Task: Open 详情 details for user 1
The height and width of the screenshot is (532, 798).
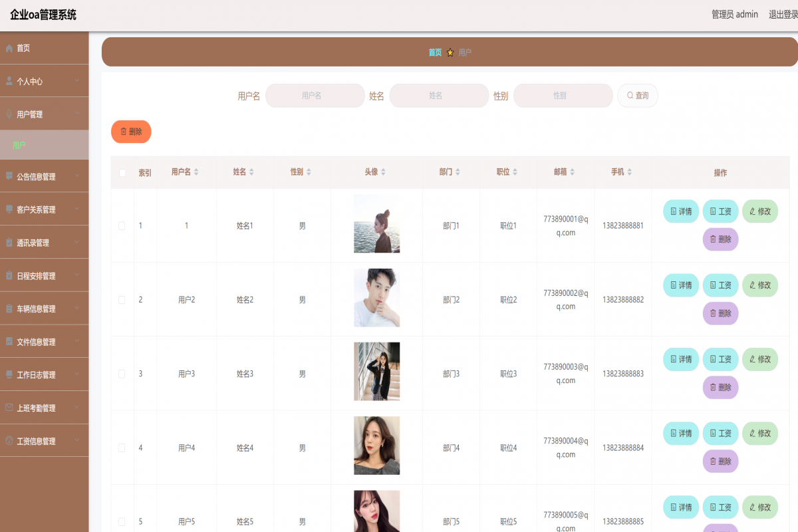Action: [x=680, y=211]
